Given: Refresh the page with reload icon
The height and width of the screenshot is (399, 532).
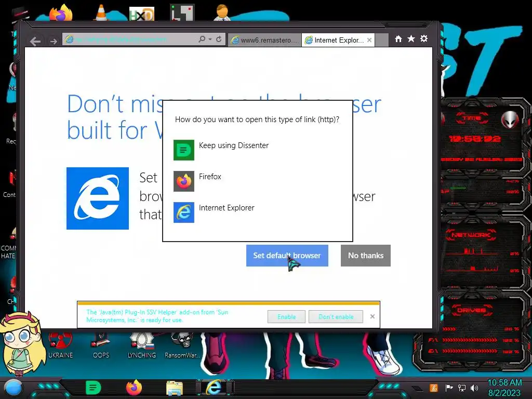Looking at the screenshot, I should pyautogui.click(x=219, y=39).
